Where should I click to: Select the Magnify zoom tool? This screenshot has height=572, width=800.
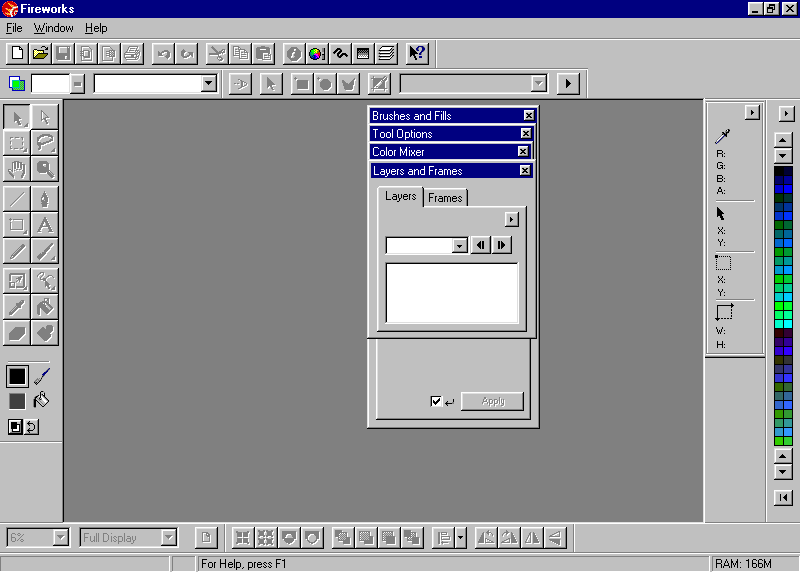tap(45, 169)
